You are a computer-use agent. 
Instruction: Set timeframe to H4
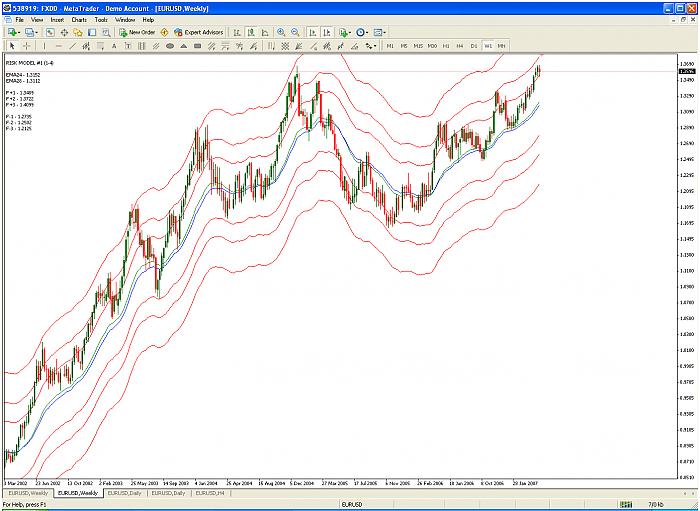pos(460,46)
